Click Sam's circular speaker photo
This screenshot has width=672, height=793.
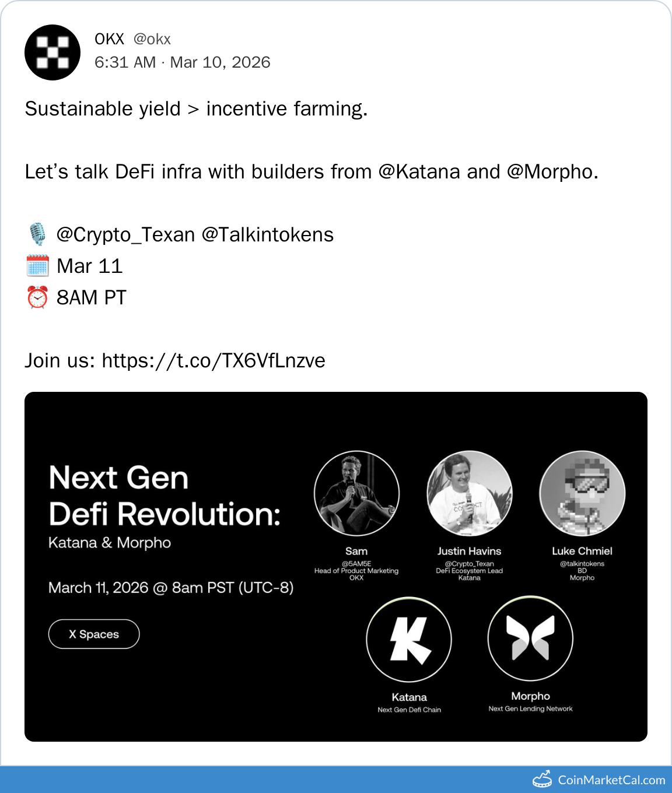[x=356, y=493]
